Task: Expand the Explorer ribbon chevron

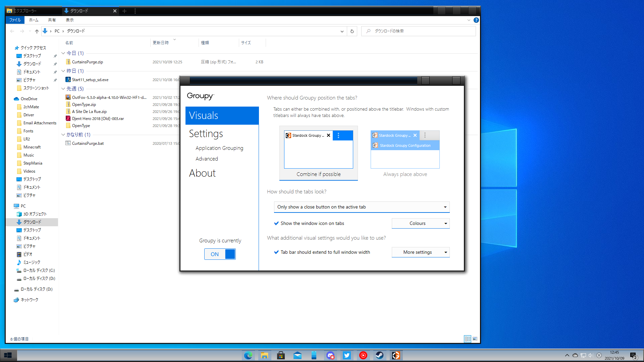Action: pos(469,20)
